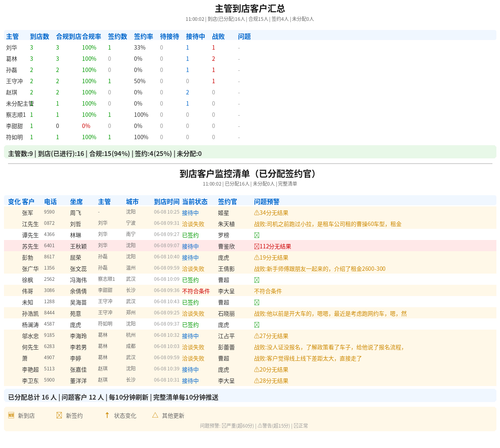Screen dimensions: 500x448
Task: Click the blue in-reception count 2
Action: 187,92
